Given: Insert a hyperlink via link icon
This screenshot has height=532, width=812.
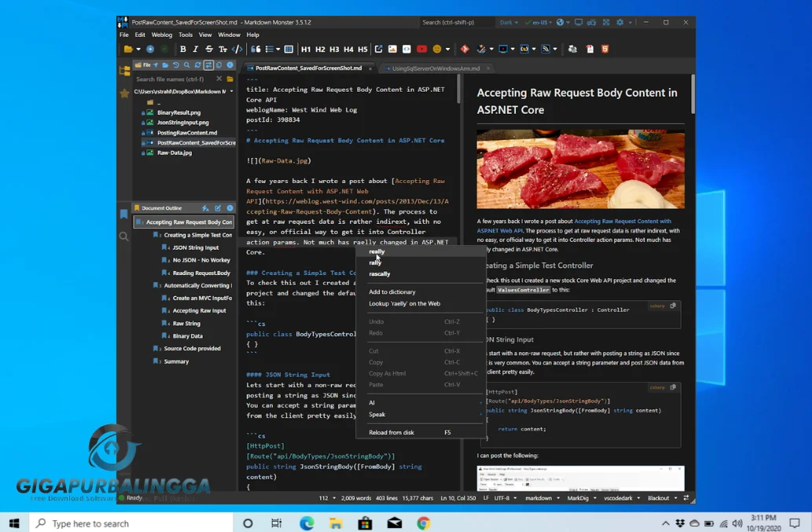Looking at the screenshot, I should [x=379, y=50].
